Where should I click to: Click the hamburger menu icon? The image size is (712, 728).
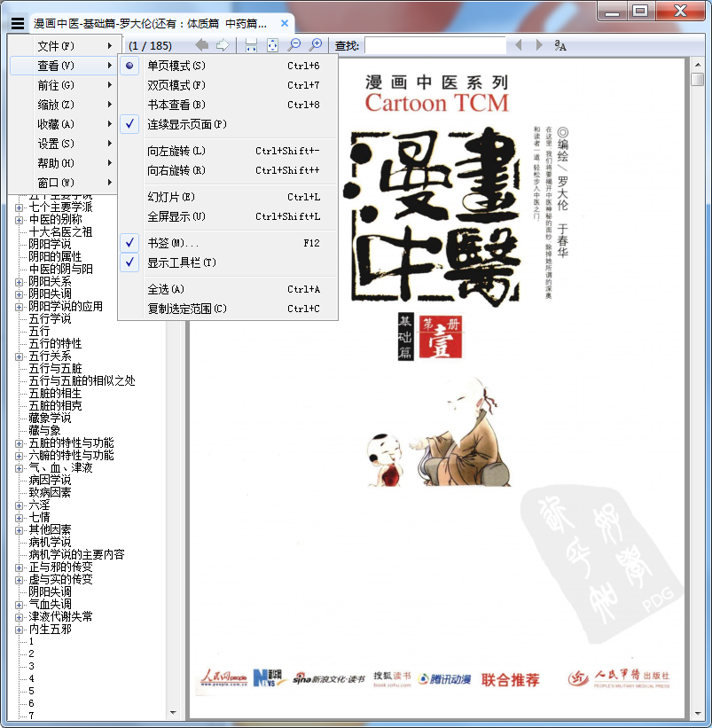[x=18, y=25]
